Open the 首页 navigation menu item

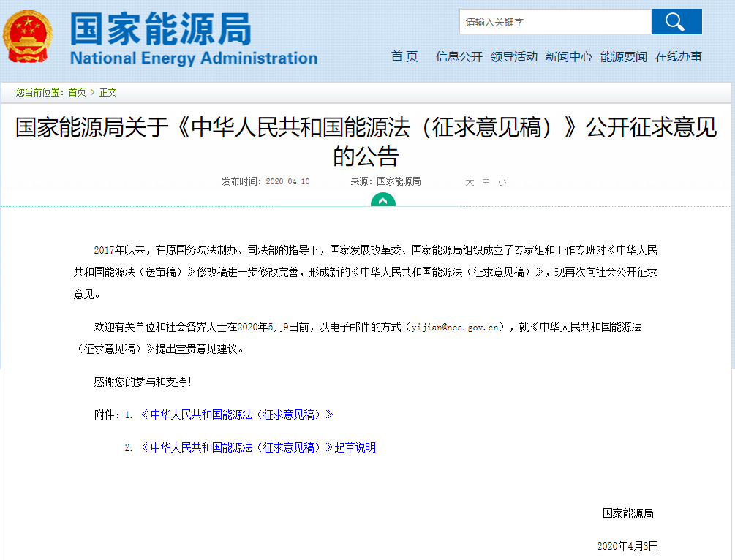pos(404,57)
